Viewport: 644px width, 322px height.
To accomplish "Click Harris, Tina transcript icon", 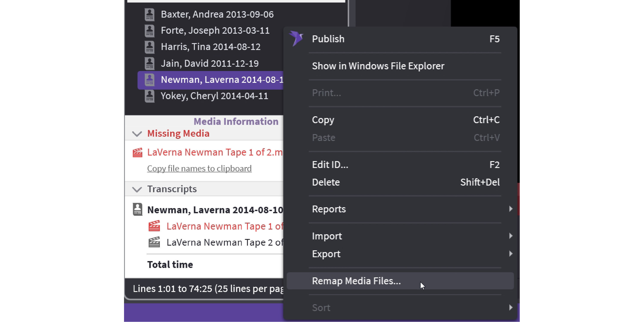I will coord(150,47).
